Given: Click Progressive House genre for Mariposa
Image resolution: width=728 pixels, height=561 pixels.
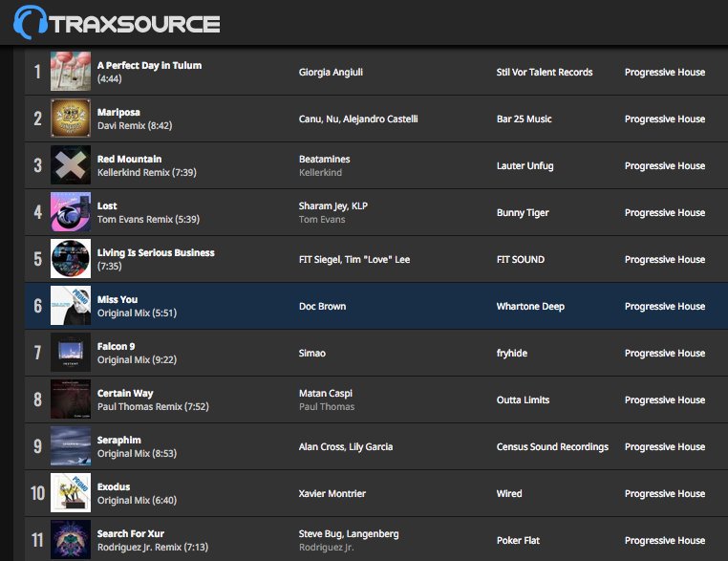Looking at the screenshot, I should tap(665, 119).
